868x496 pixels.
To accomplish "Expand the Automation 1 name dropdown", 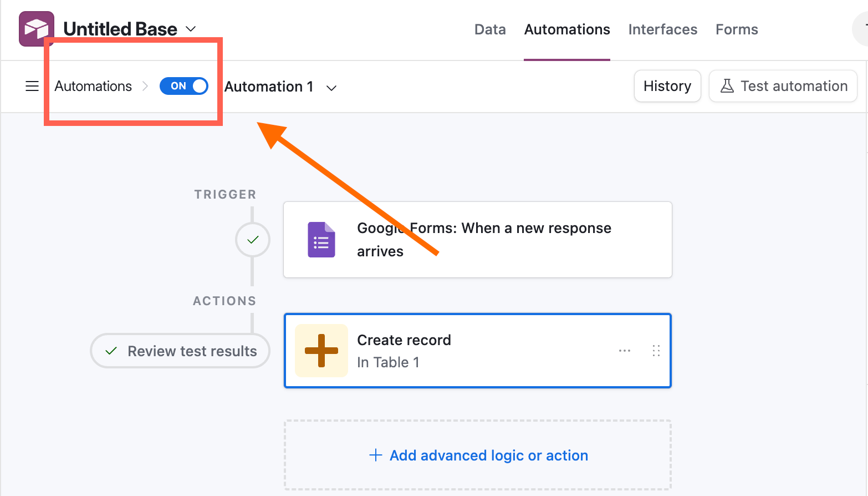I will [331, 87].
